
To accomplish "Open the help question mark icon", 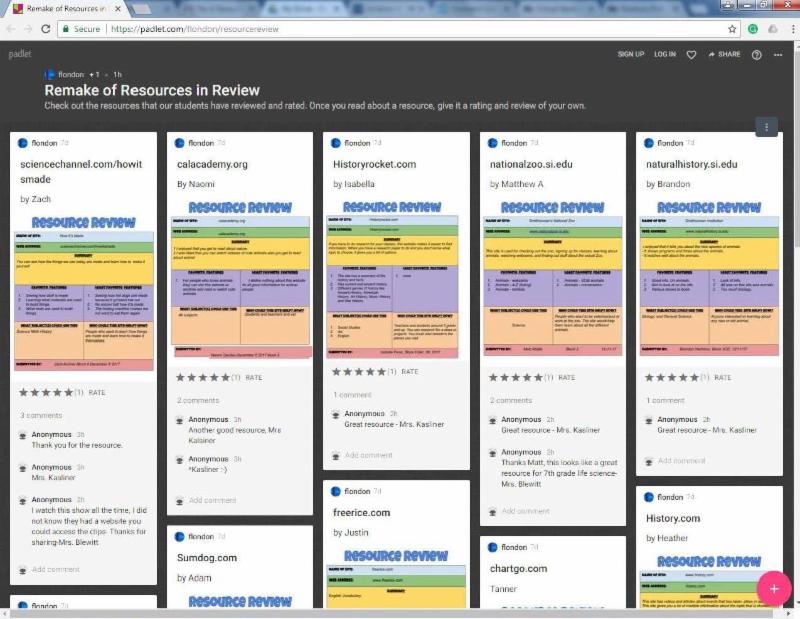I will click(756, 54).
